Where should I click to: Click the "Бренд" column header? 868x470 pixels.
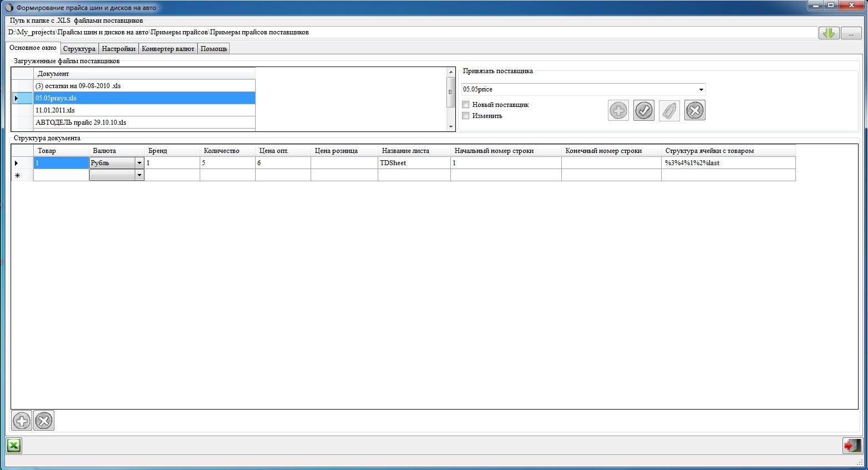pos(172,151)
